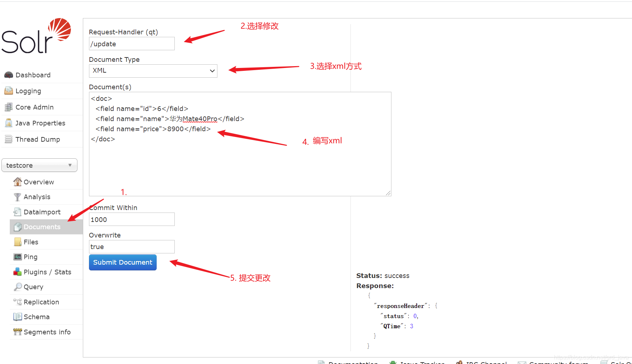Open the Schema page link
632x364 pixels.
coord(37,317)
